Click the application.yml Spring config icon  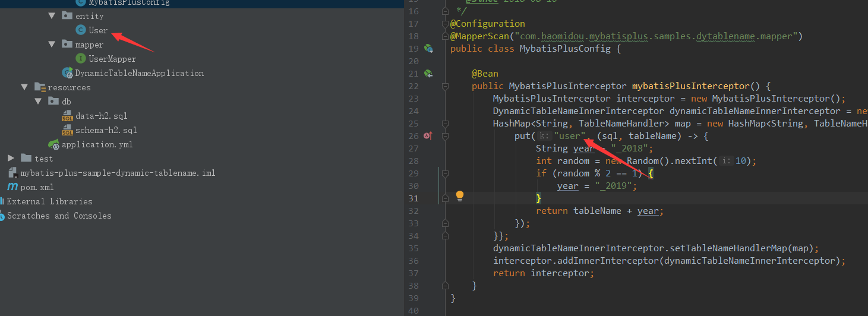54,144
